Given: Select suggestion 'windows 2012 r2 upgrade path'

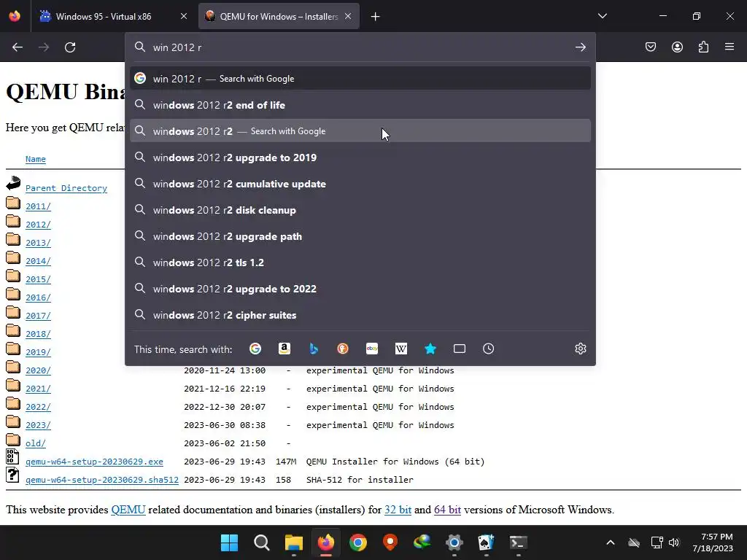Looking at the screenshot, I should (x=360, y=236).
